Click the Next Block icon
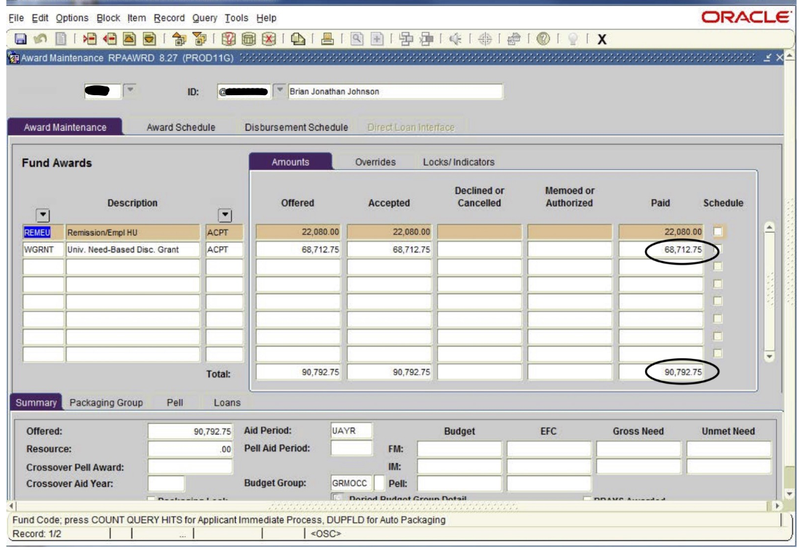The height and width of the screenshot is (556, 800). (199, 39)
